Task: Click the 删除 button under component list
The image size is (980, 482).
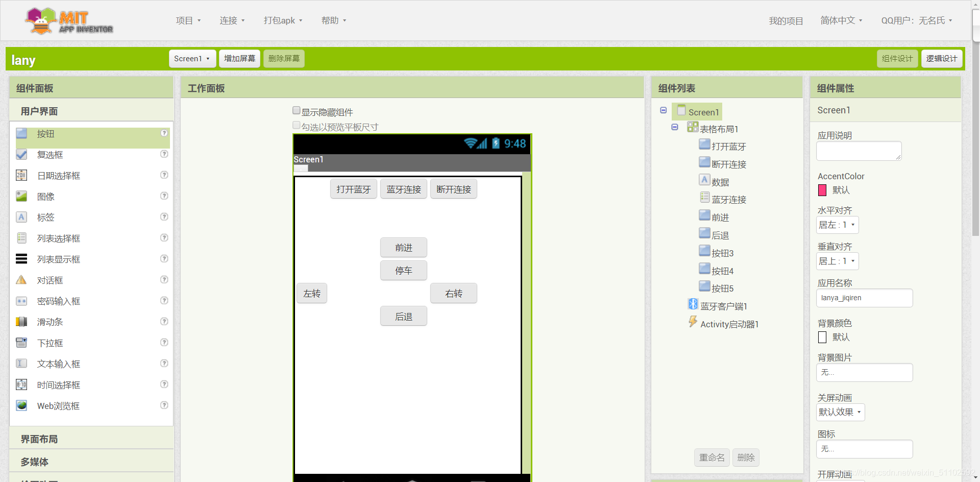Action: click(746, 457)
